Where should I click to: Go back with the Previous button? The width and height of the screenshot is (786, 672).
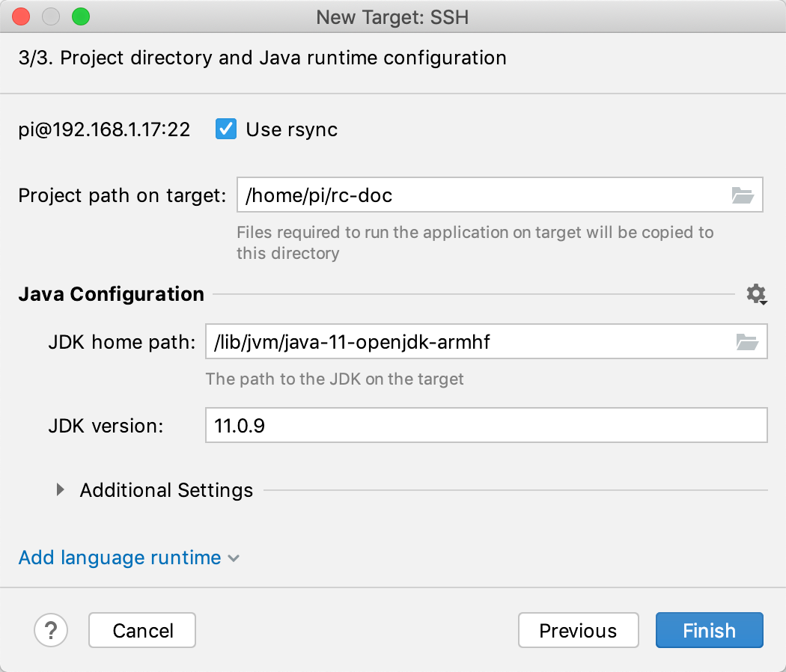578,630
